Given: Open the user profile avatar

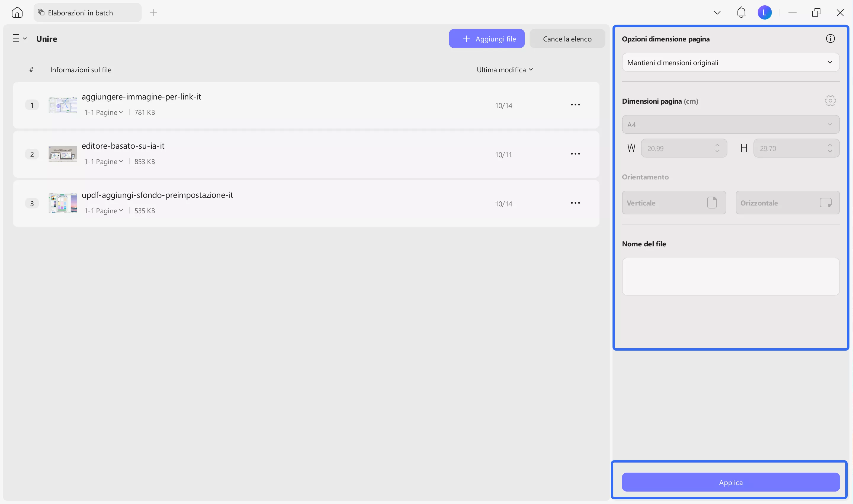Looking at the screenshot, I should (x=764, y=12).
